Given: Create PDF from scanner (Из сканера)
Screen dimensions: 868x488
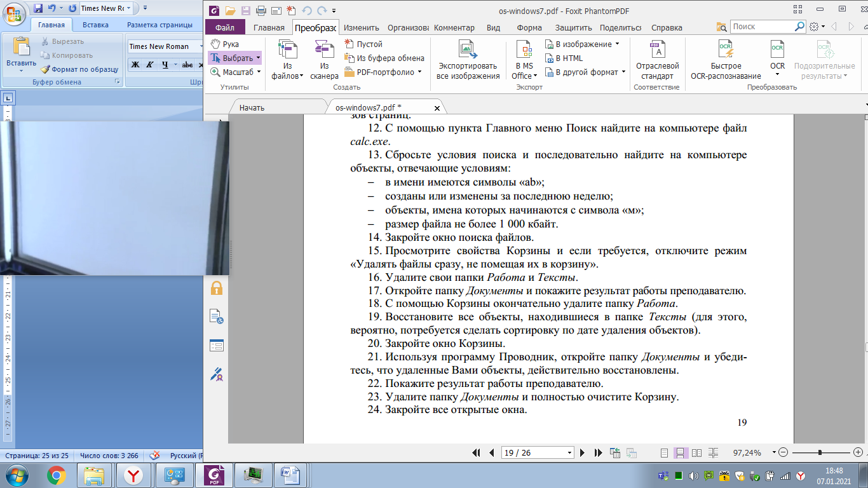Looking at the screenshot, I should tap(324, 60).
